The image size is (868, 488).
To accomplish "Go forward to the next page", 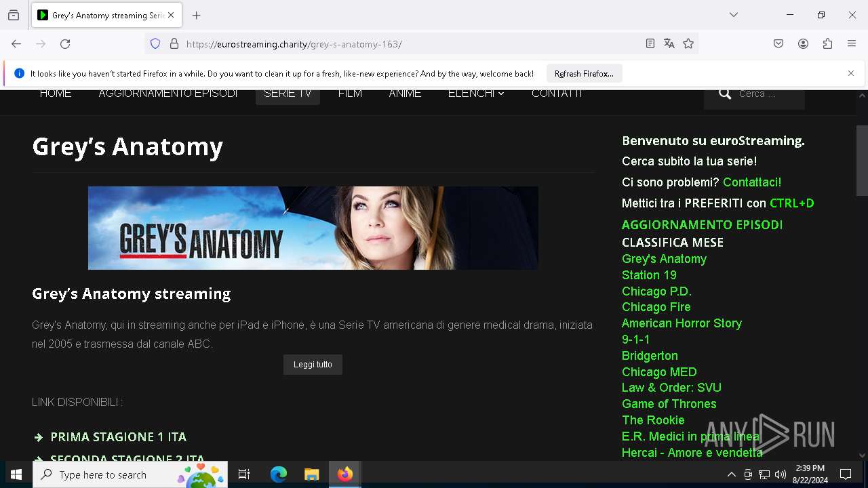I will coord(41,43).
